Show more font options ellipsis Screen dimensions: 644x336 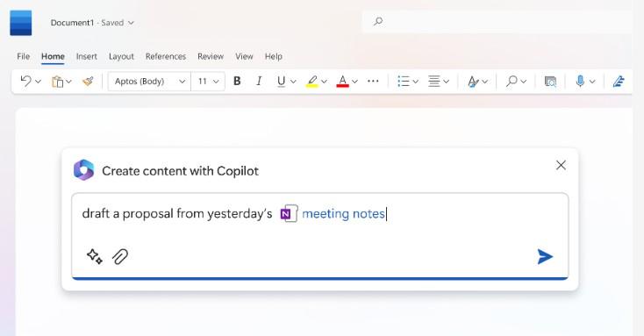tap(373, 81)
